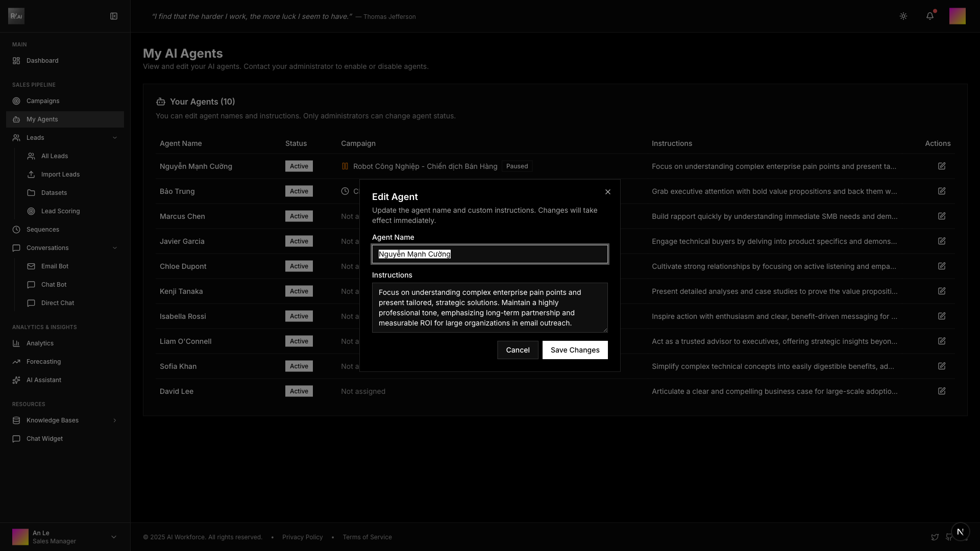Go to Campaigns in sidebar
Viewport: 980px width, 551px height.
click(x=43, y=101)
